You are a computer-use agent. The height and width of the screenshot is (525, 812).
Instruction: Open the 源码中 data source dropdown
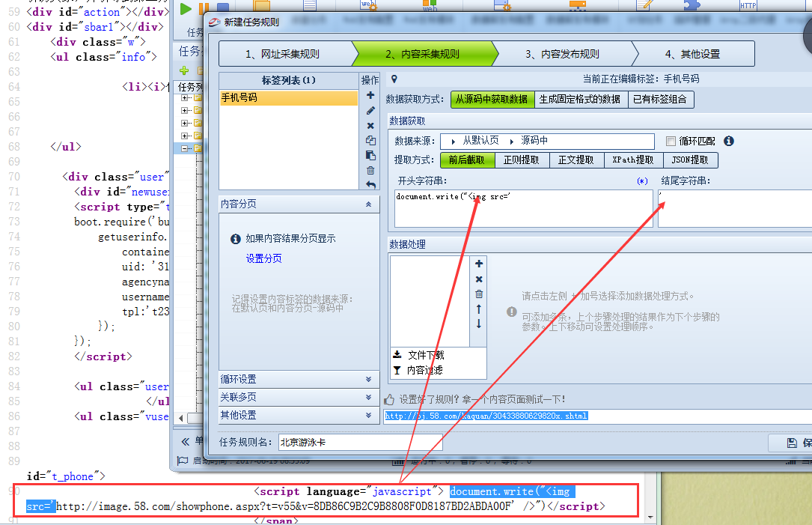coord(528,141)
